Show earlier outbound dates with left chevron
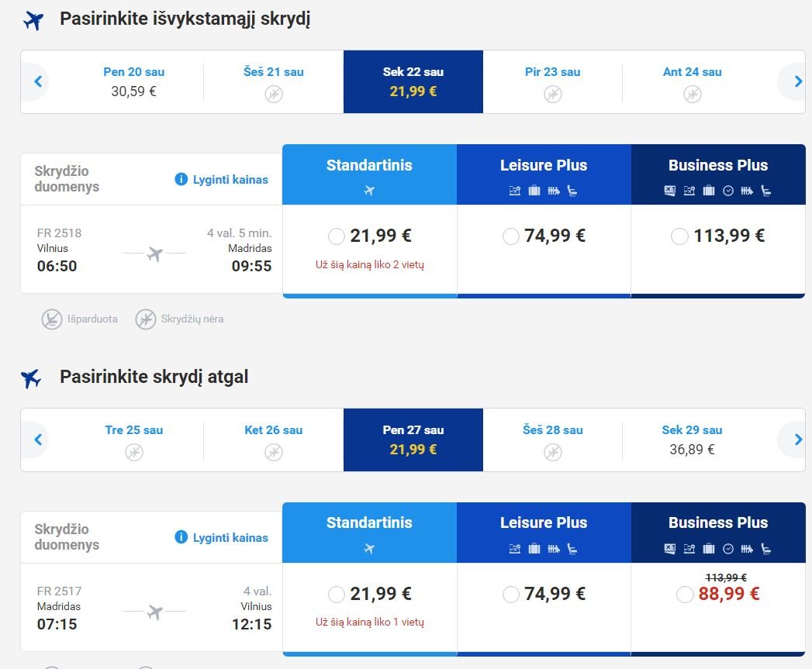Viewport: 812px width, 669px height. coord(38,81)
